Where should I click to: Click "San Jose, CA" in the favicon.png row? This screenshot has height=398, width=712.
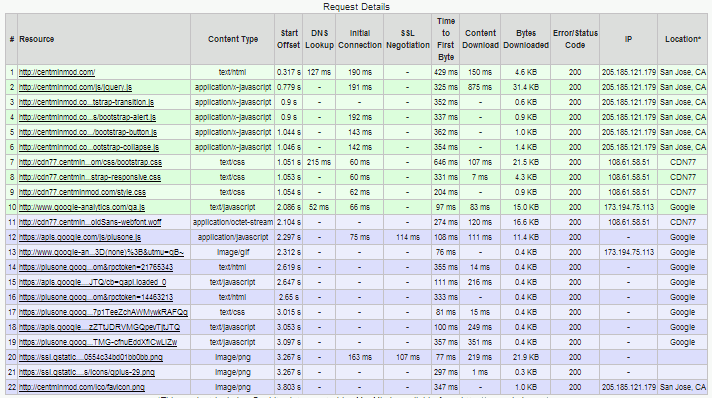pos(683,387)
